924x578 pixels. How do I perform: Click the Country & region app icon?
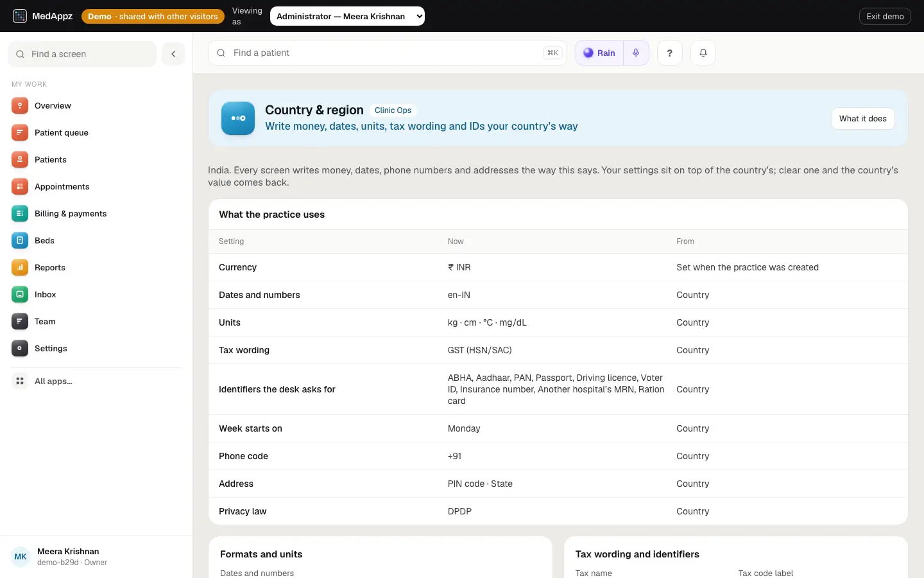[x=238, y=118]
